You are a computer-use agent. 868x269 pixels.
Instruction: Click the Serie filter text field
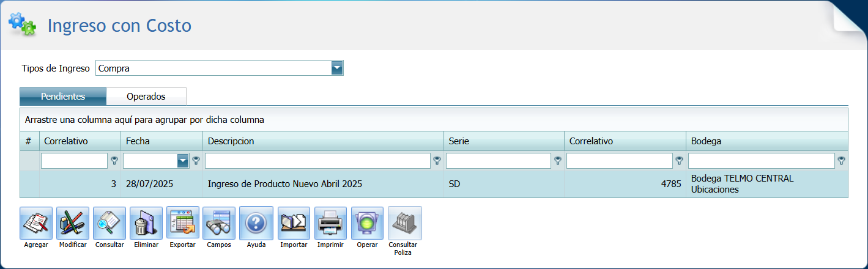click(498, 161)
